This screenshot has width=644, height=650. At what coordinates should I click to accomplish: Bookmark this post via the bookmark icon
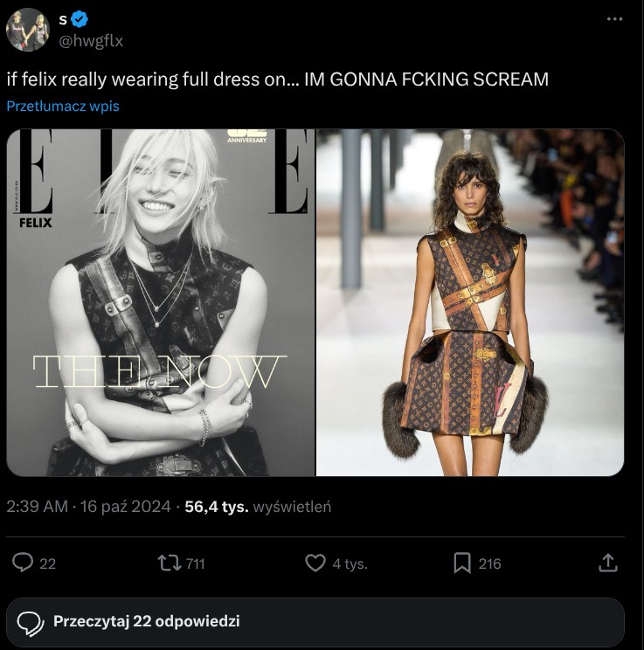[462, 563]
